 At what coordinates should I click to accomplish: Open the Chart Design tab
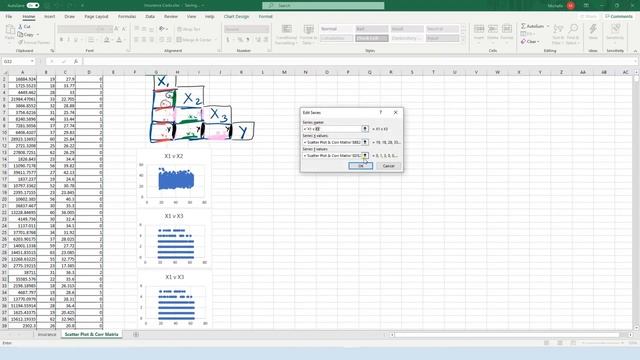tap(236, 16)
